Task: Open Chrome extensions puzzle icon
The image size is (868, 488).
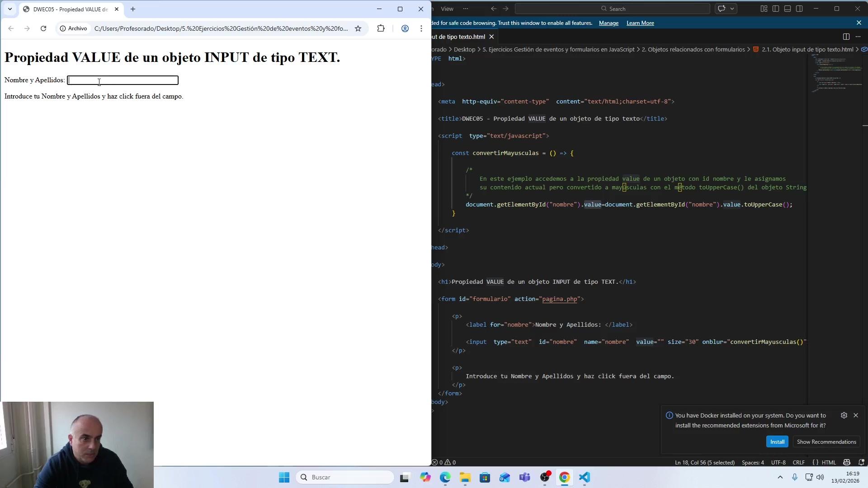Action: pyautogui.click(x=381, y=28)
